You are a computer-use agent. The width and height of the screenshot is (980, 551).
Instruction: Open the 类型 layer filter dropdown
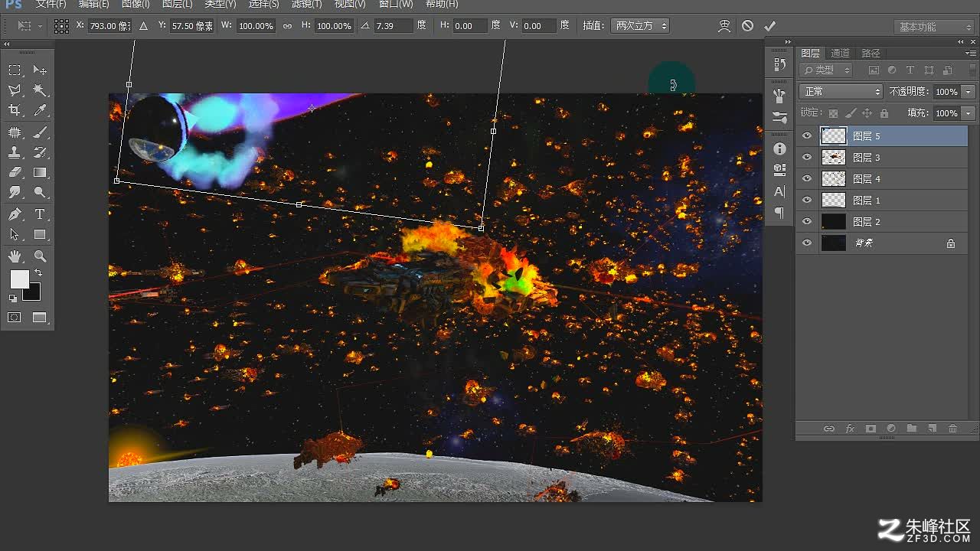(826, 70)
